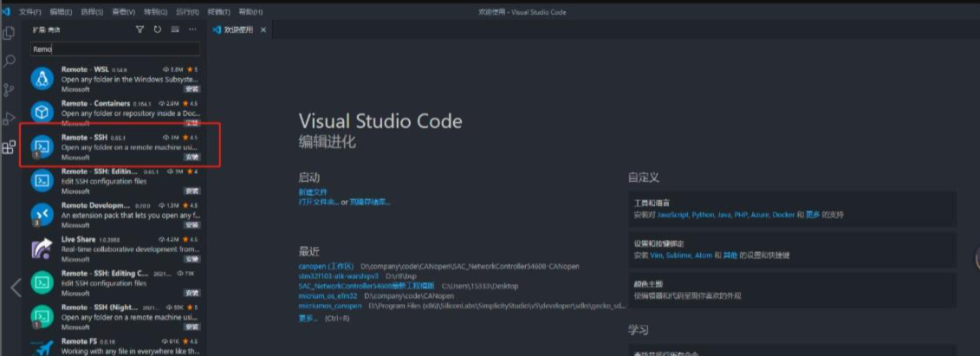Image resolution: width=980 pixels, height=356 pixels.
Task: Click green Remote - SSH: Editing C... icon
Action: point(42,282)
